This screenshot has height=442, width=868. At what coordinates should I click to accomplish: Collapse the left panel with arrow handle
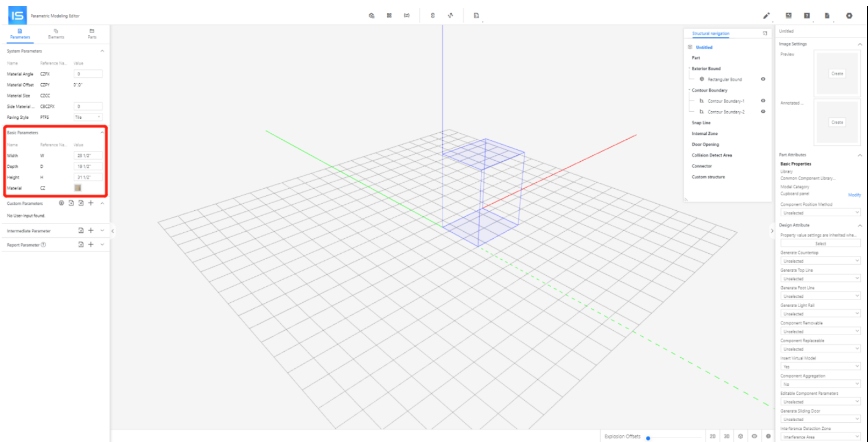(x=112, y=231)
